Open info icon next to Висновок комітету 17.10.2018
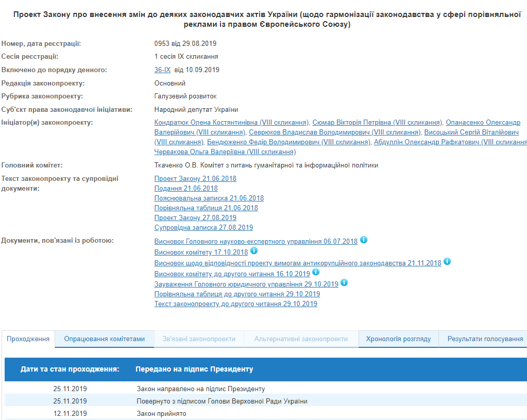527x420 pixels. tap(254, 251)
